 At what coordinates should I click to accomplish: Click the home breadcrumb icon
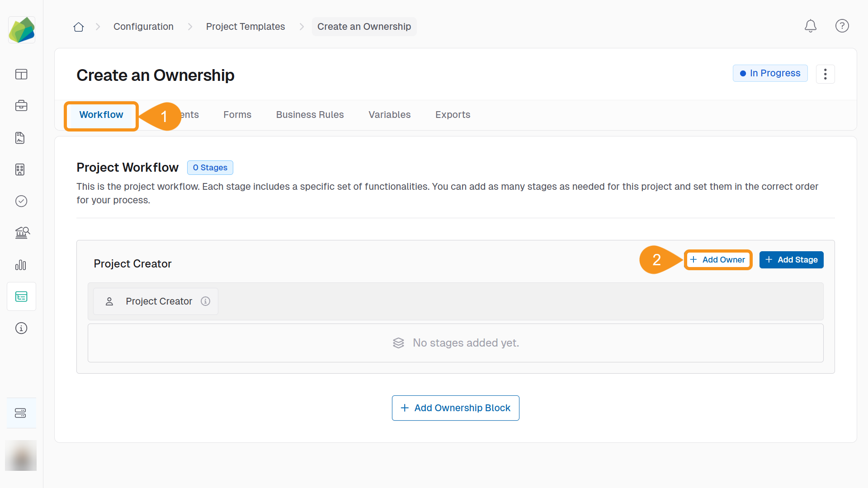point(79,27)
